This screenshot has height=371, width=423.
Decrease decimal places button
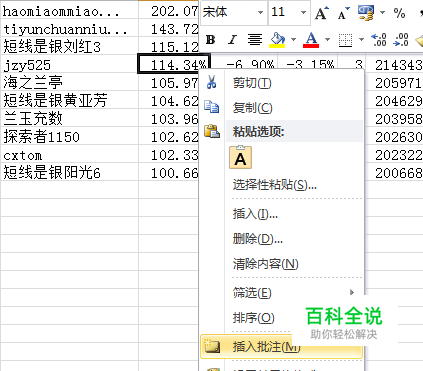click(401, 40)
